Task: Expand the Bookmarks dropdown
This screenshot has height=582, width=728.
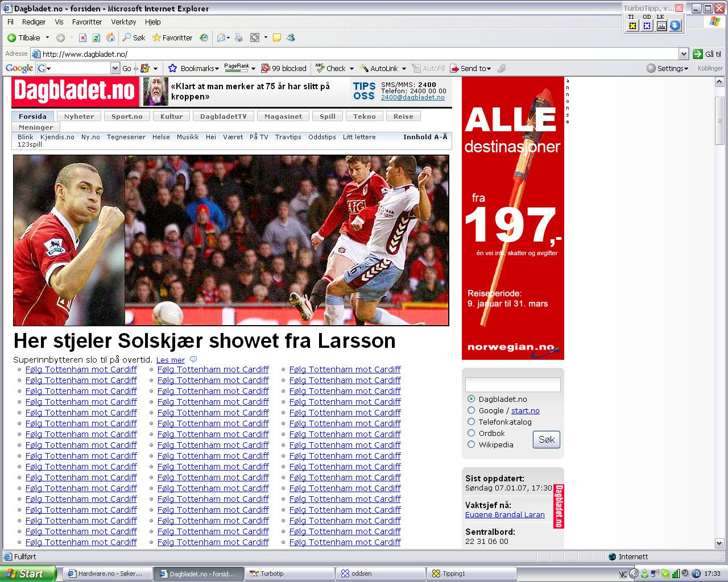Action: click(x=217, y=69)
